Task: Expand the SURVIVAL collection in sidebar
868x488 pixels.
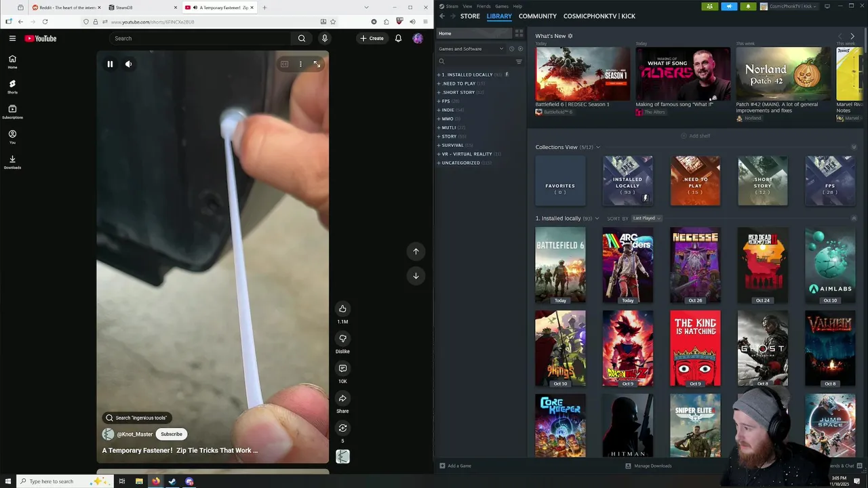Action: click(439, 145)
